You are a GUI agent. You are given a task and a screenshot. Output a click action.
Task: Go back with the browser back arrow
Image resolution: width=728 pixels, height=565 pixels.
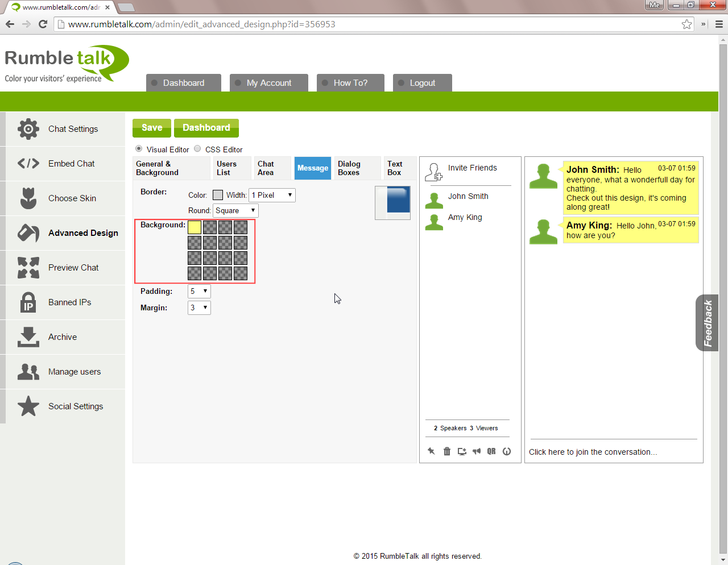10,24
